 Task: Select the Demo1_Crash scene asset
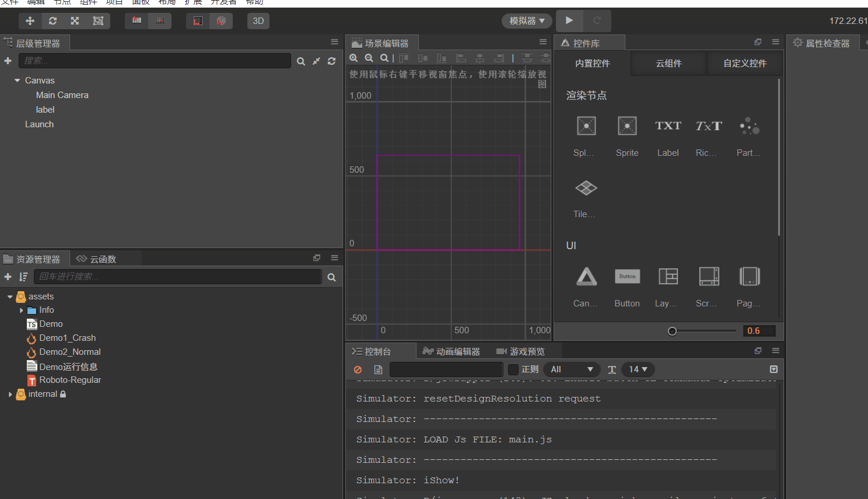(61, 338)
